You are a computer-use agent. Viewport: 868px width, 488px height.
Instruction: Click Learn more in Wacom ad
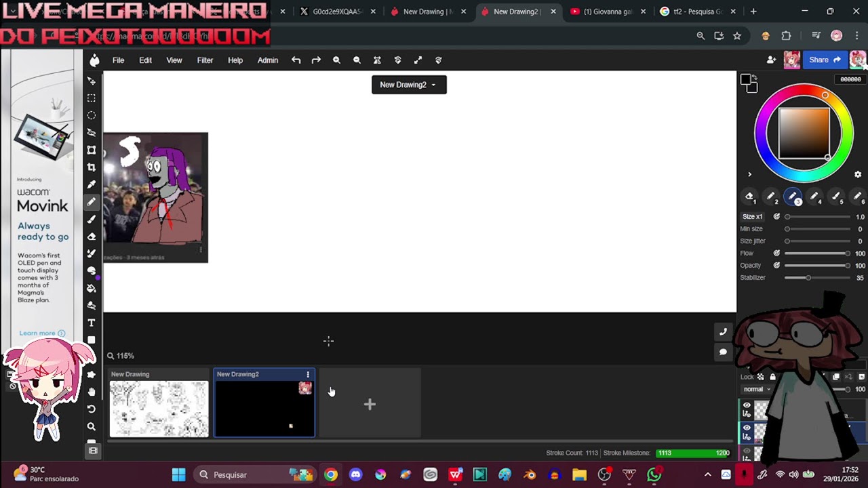[x=42, y=333]
